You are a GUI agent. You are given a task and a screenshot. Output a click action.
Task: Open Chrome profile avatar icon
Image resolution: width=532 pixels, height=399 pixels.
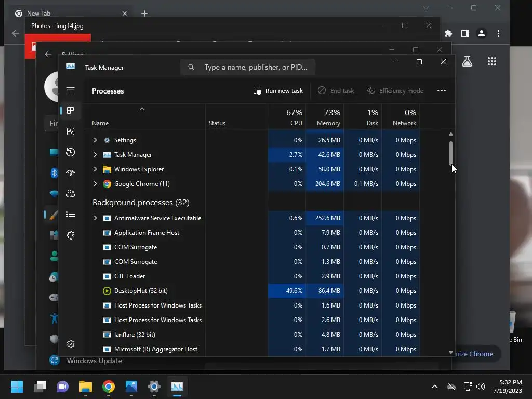tap(482, 33)
